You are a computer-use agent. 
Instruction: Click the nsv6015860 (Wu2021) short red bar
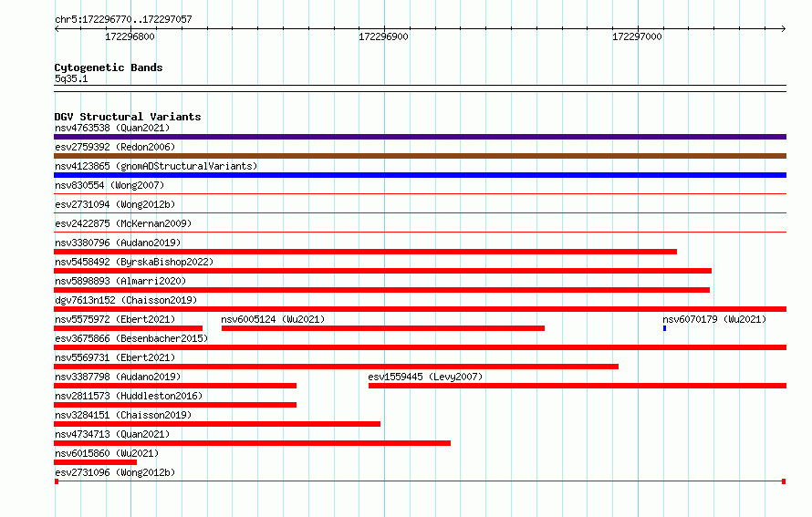(95, 462)
